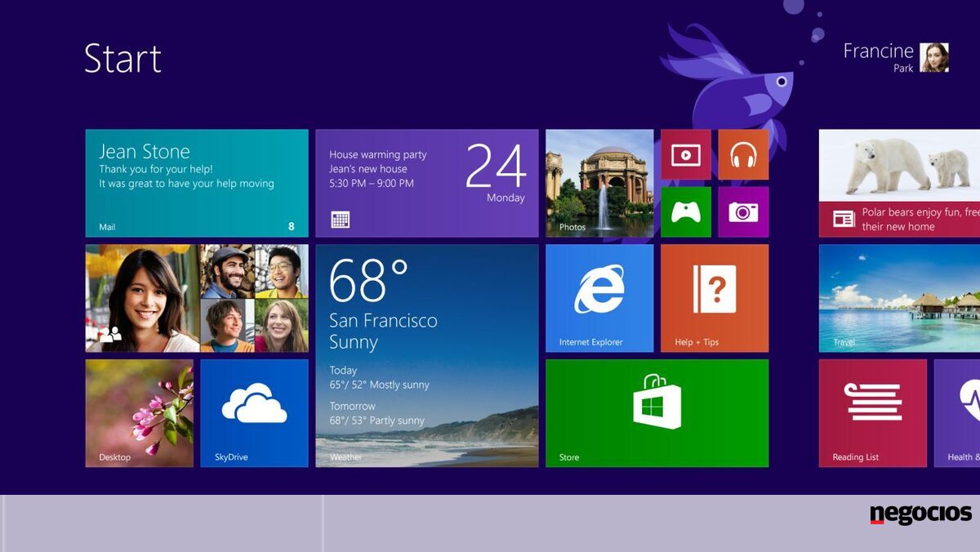Click the 68° temperature reading
Viewport: 980px width, 552px height.
(368, 279)
